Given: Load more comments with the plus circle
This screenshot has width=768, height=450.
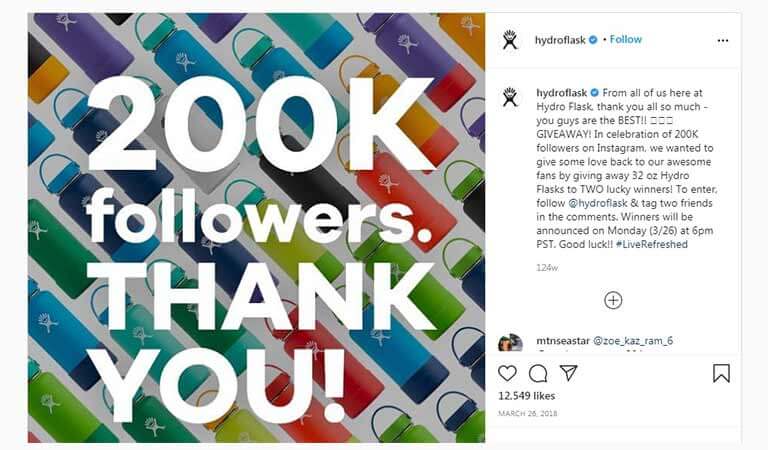Looking at the screenshot, I should click(613, 300).
